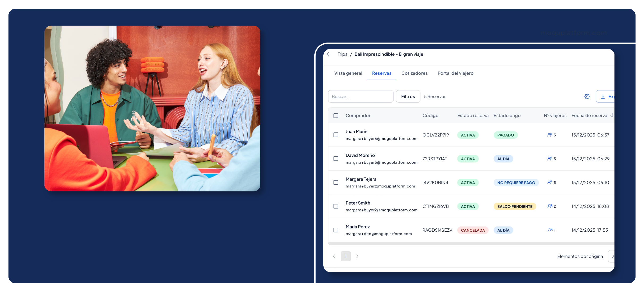Click the SALDO PENDIENTE badge
This screenshot has width=644, height=292.
(x=515, y=206)
